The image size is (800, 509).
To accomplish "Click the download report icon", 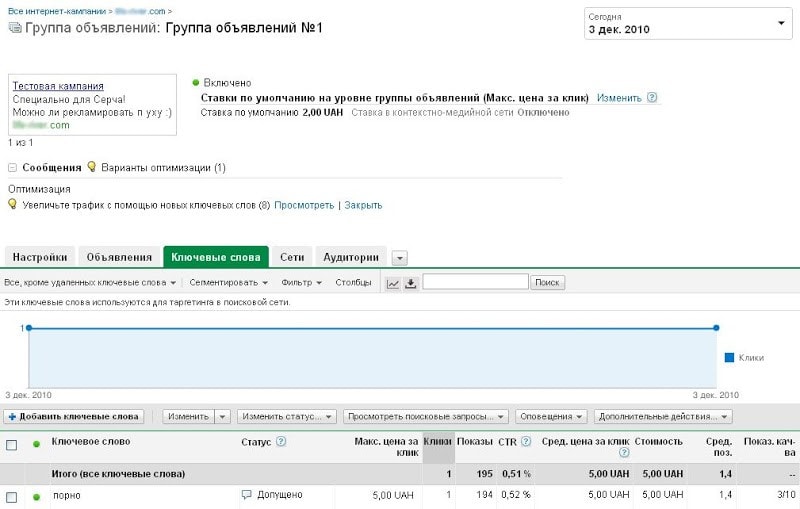I will point(410,283).
